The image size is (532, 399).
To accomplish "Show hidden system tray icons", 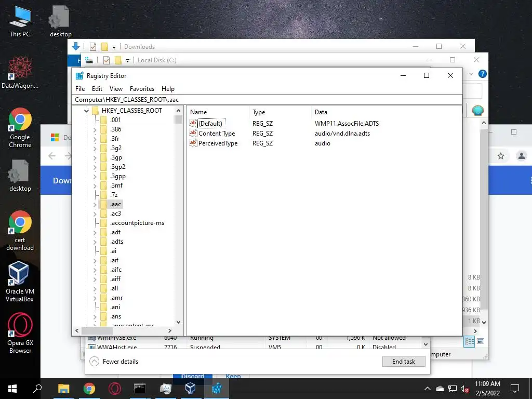I will pyautogui.click(x=428, y=389).
